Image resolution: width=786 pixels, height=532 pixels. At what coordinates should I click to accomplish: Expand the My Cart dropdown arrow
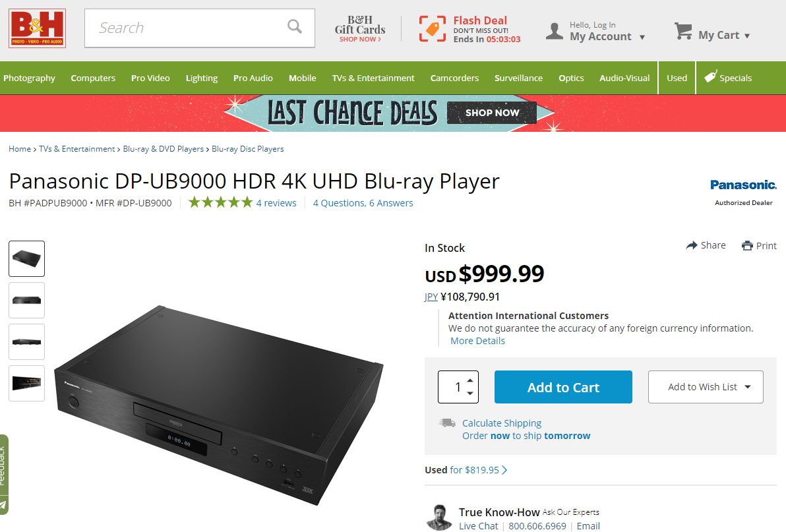click(x=747, y=36)
